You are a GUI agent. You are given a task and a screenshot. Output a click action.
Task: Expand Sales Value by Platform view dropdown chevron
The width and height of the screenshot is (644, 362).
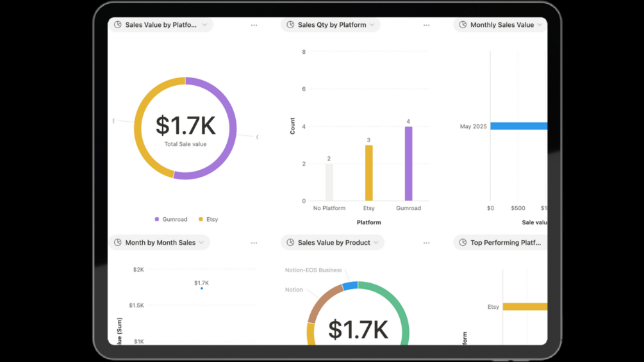204,24
